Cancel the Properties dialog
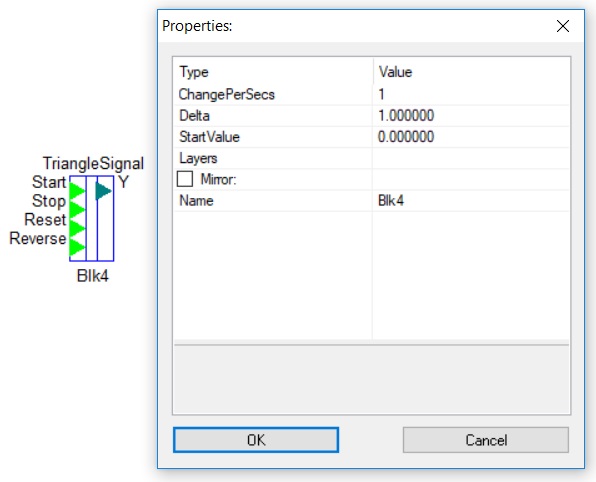The image size is (596, 482). [486, 440]
